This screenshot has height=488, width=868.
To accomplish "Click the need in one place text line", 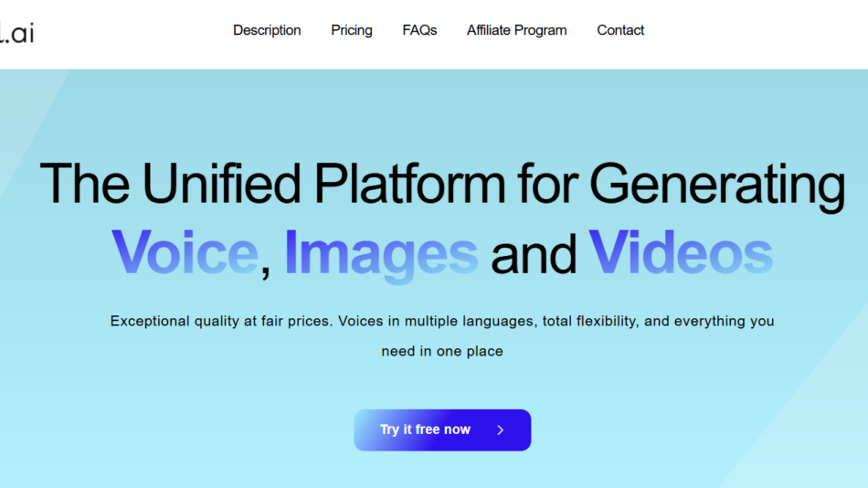I will tap(442, 351).
